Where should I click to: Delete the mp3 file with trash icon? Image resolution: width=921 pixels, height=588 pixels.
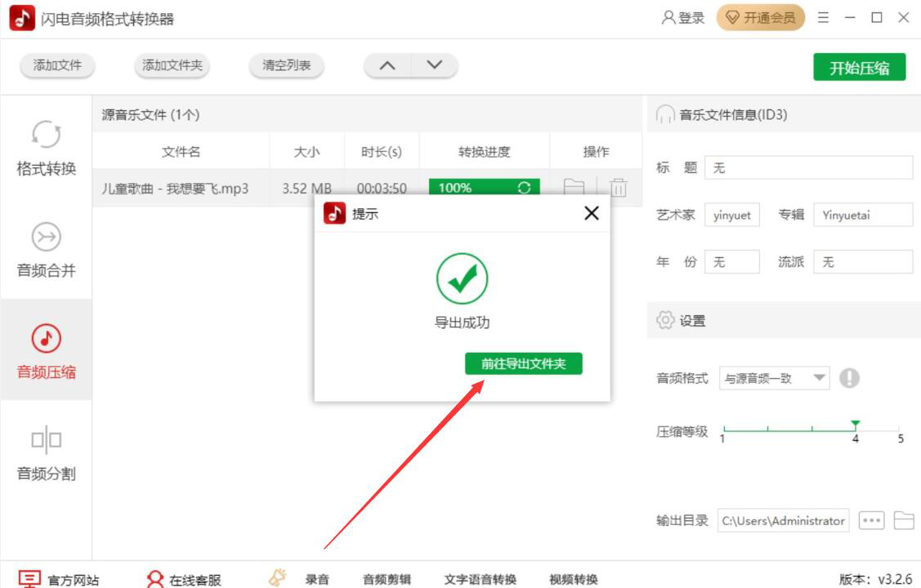[x=618, y=187]
